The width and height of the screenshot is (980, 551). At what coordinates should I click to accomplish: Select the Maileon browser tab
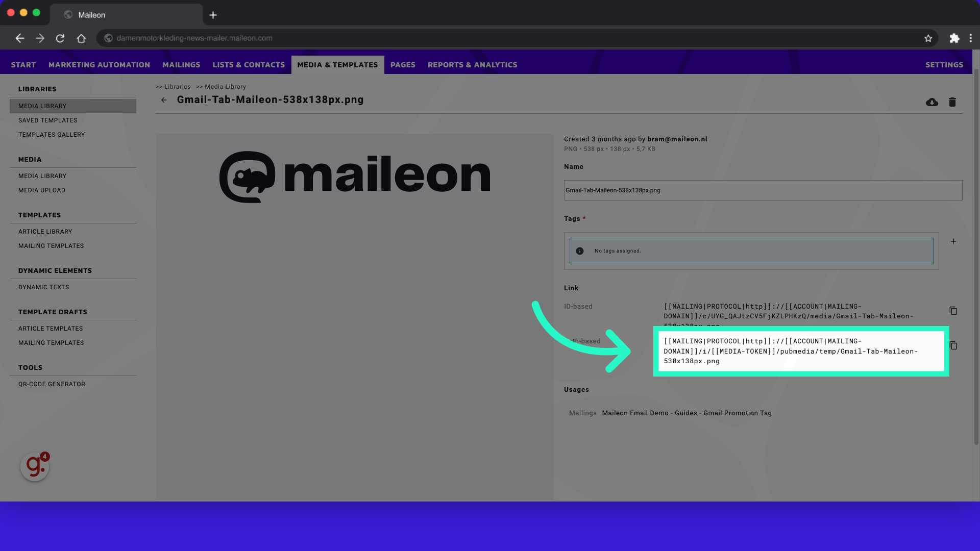pyautogui.click(x=126, y=15)
